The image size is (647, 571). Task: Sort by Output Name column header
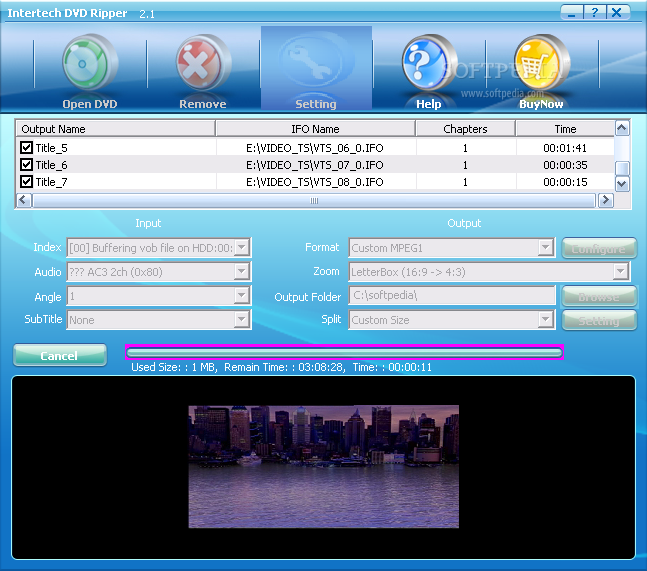116,129
